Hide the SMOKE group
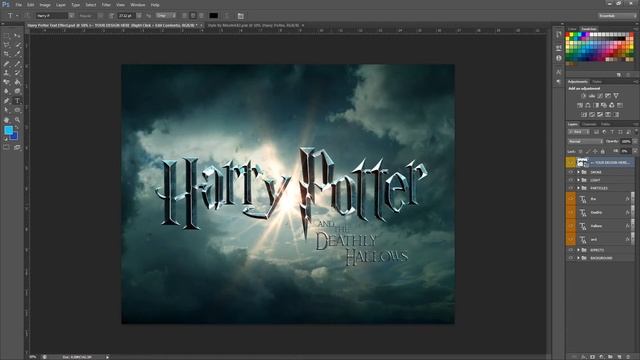This screenshot has height=360, width=640. click(571, 172)
